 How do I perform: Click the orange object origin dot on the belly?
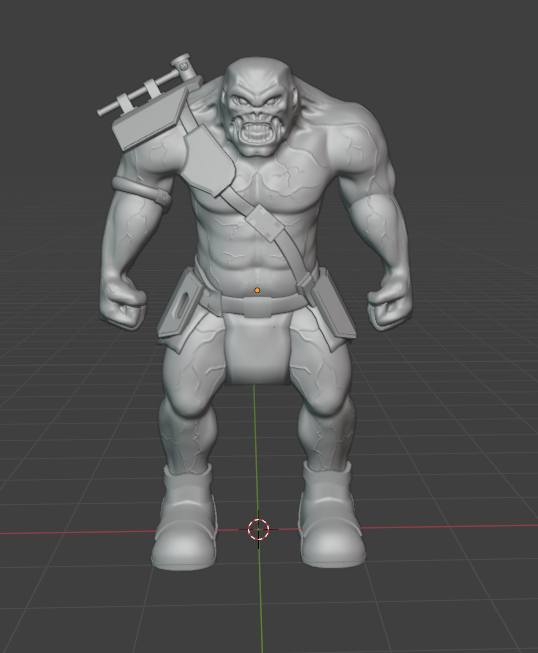257,290
